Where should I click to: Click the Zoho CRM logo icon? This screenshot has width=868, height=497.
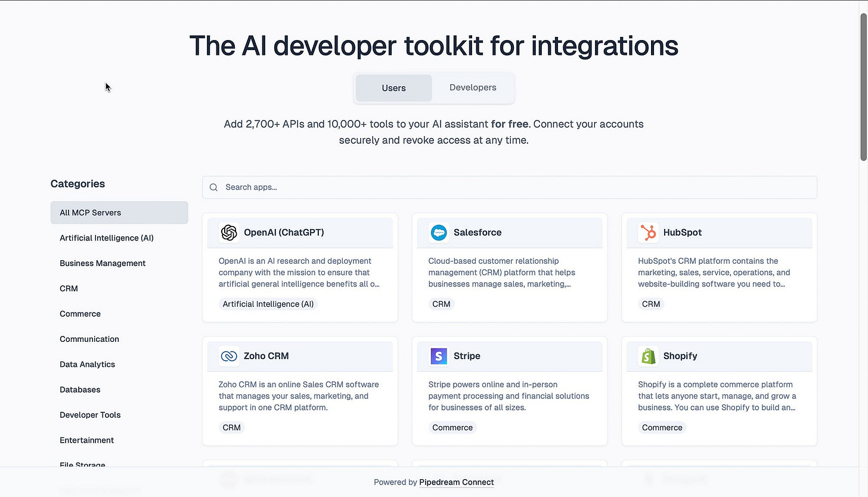(229, 356)
